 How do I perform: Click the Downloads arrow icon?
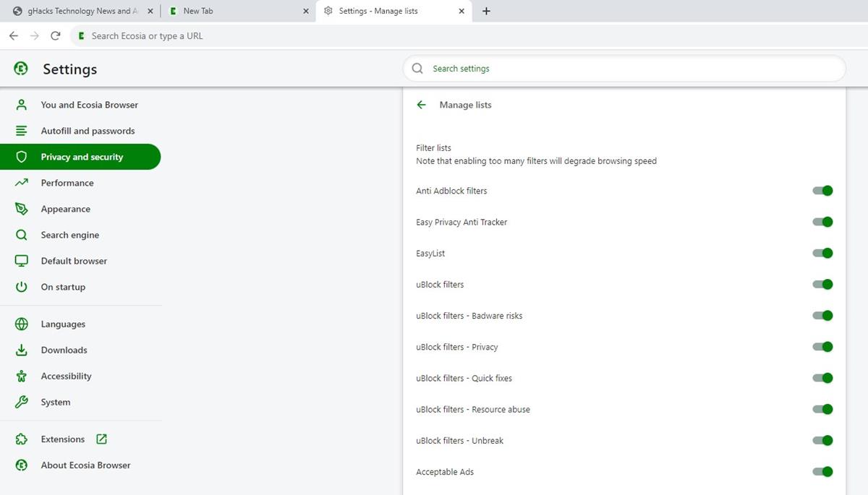[x=22, y=350]
